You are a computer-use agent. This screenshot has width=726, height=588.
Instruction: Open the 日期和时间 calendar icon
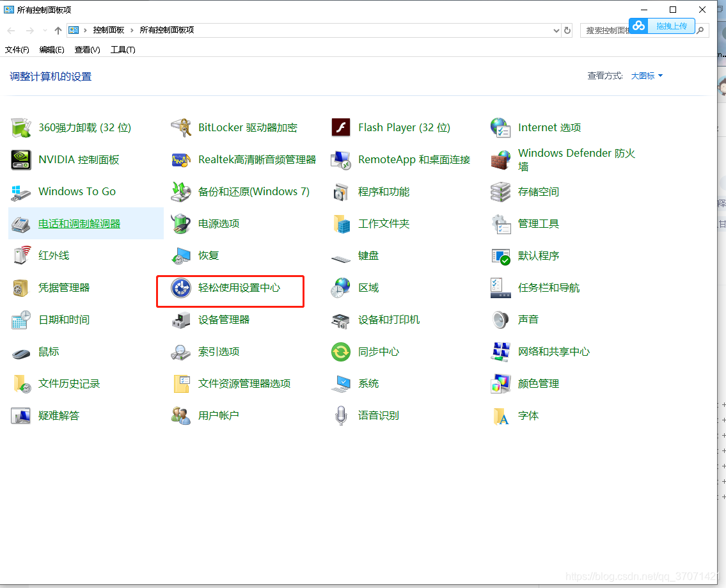click(21, 320)
